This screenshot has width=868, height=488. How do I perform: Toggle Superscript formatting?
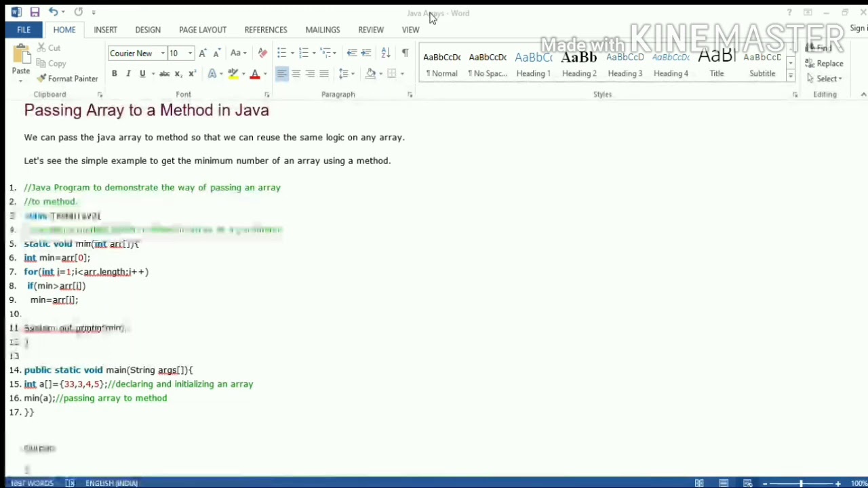(192, 73)
